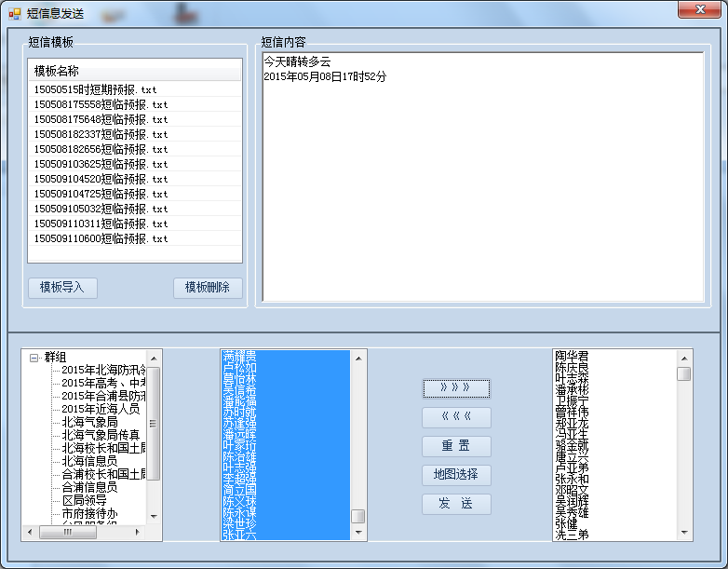Open 地图选择 map selection
This screenshot has width=728, height=569.
456,475
